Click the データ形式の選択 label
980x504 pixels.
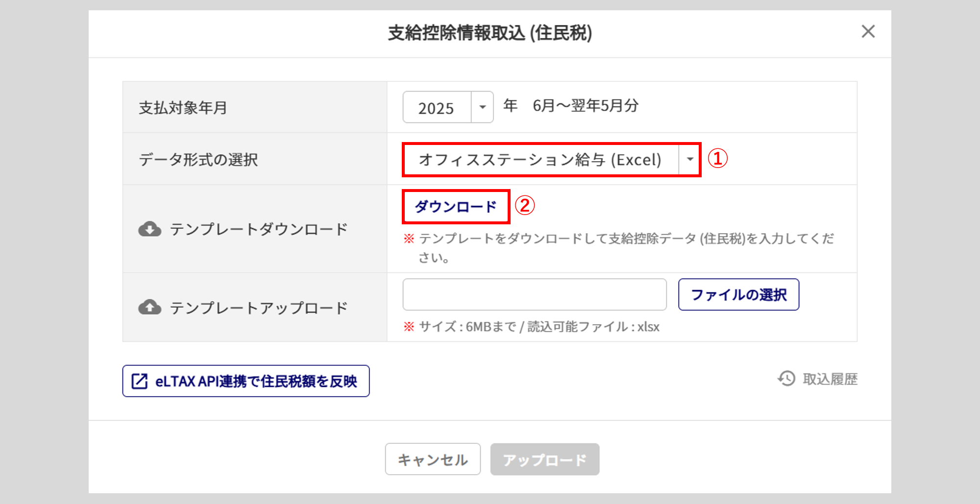coord(198,160)
